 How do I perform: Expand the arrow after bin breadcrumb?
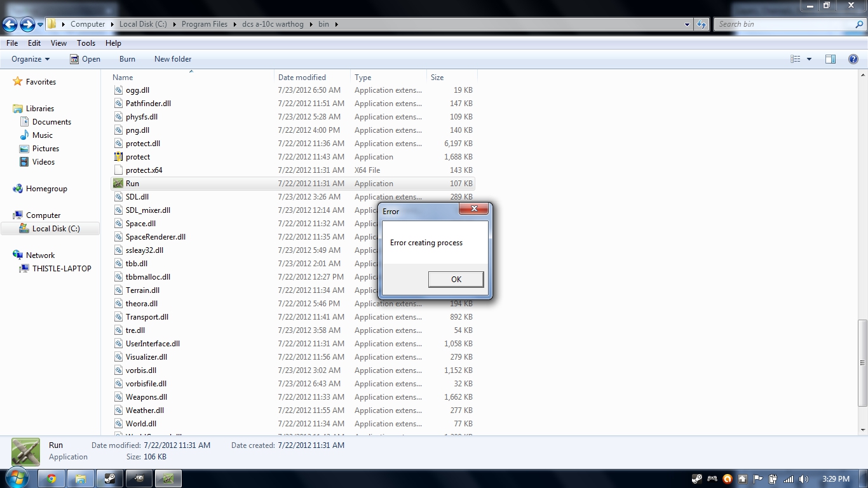(x=337, y=24)
